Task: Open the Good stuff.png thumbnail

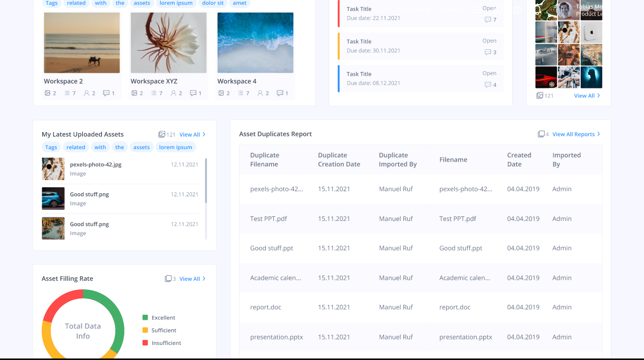Action: tap(53, 199)
